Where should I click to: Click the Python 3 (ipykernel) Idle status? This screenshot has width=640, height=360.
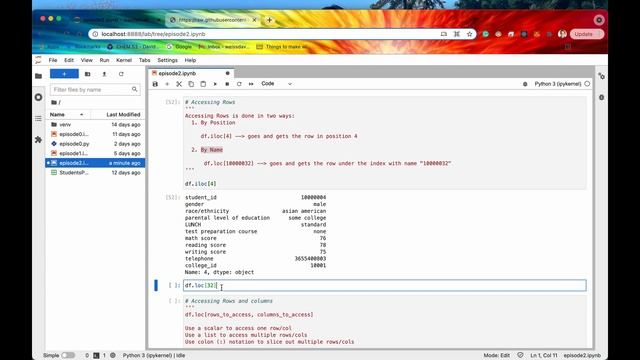154,355
